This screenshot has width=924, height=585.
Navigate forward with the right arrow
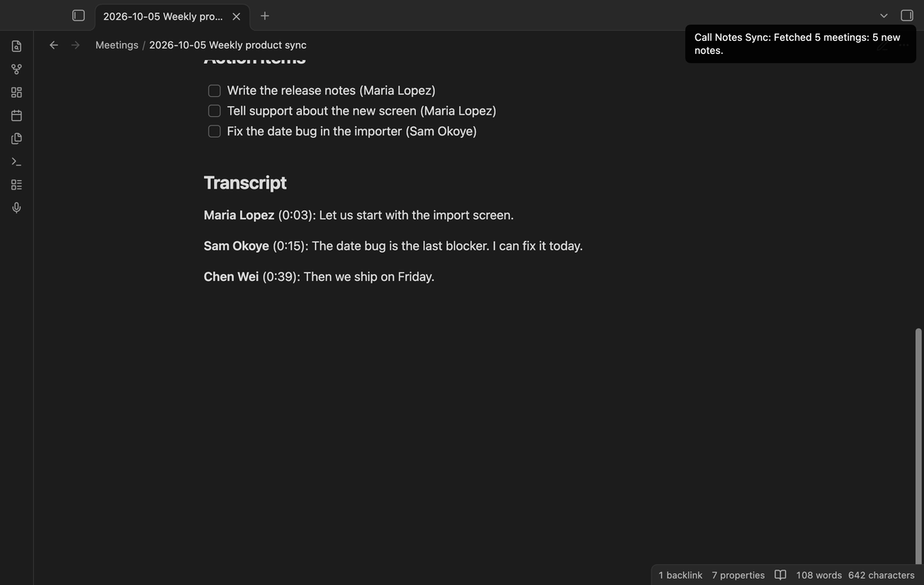(x=75, y=45)
